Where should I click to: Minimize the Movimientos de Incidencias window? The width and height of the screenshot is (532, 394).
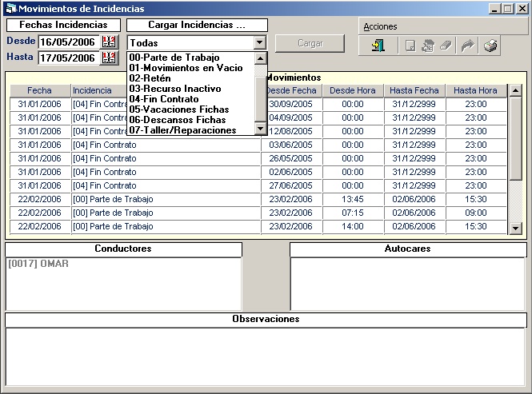coord(495,9)
